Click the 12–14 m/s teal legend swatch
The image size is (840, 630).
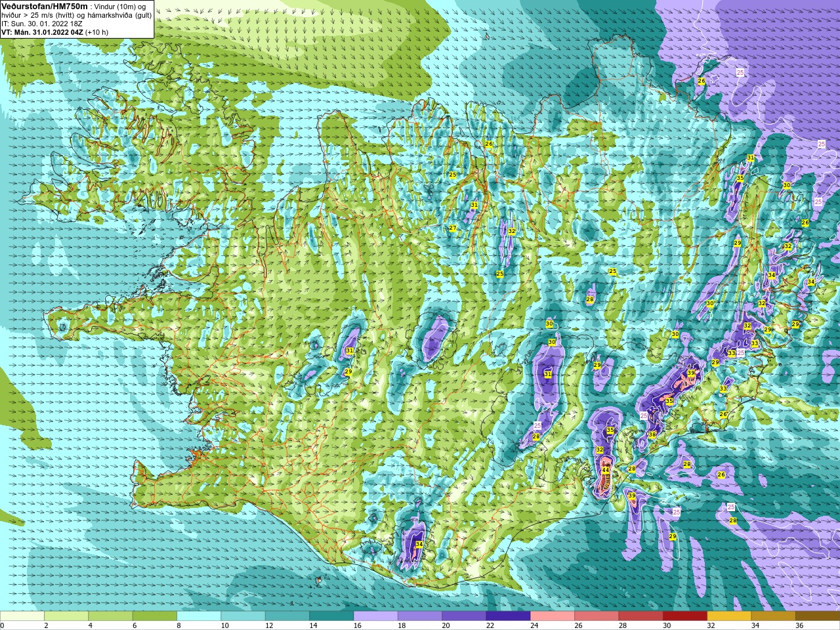[287, 616]
